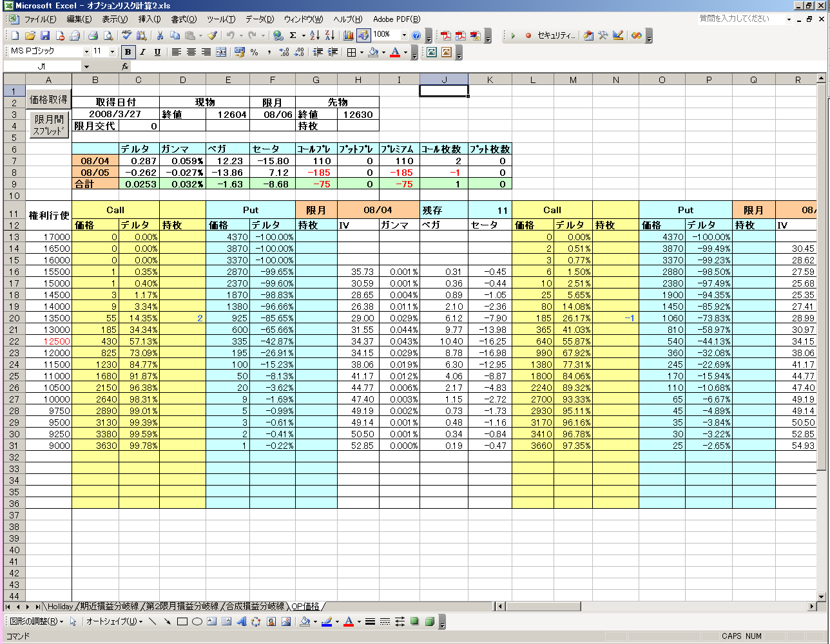This screenshot has width=830, height=644.
Task: Draw an oval shape
Action: click(197, 621)
